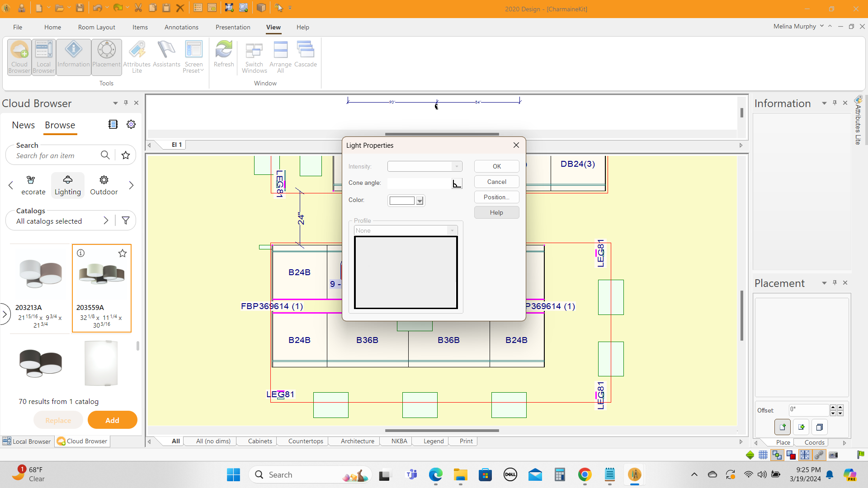Click the camera icon in status bar
868x488 pixels.
coord(833,455)
